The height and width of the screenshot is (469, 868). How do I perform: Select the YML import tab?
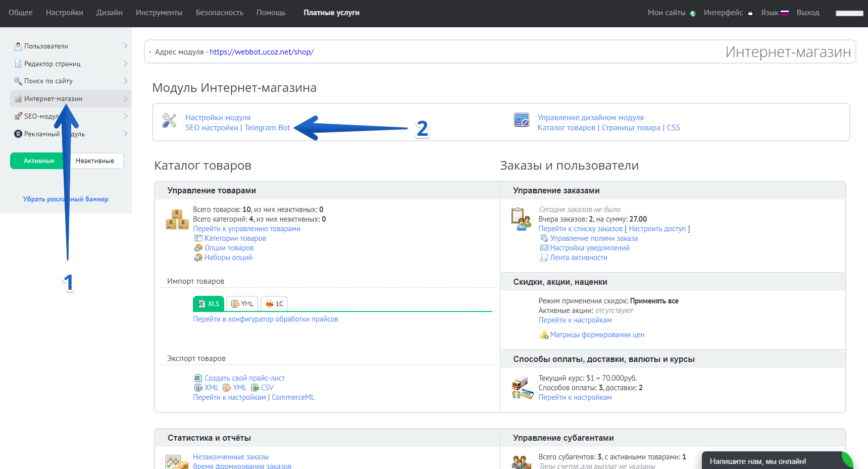point(242,304)
